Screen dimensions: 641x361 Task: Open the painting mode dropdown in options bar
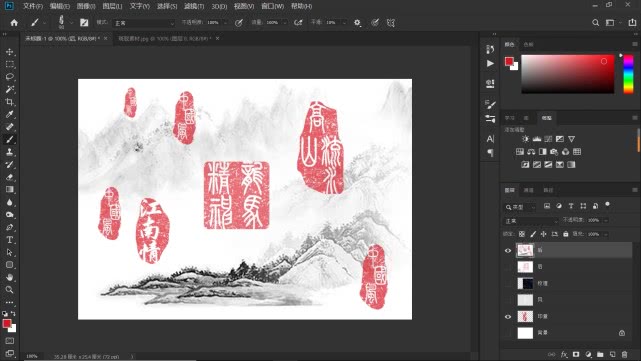coord(143,23)
